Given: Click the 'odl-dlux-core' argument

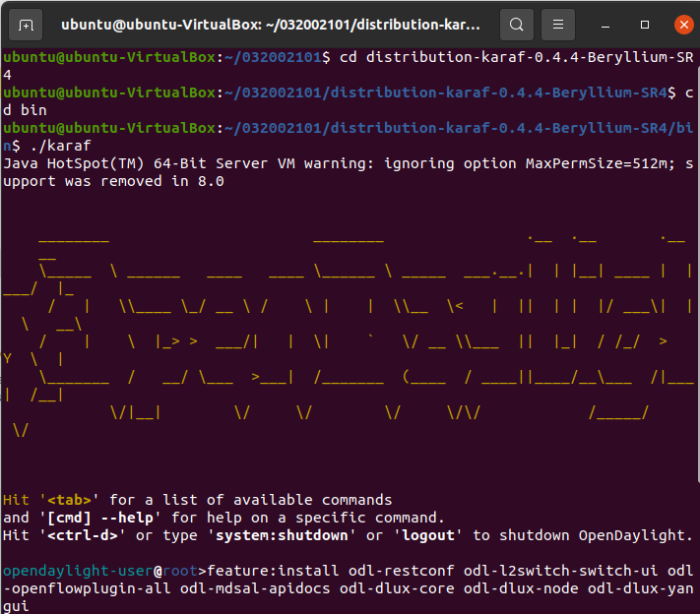Looking at the screenshot, I should 397,588.
